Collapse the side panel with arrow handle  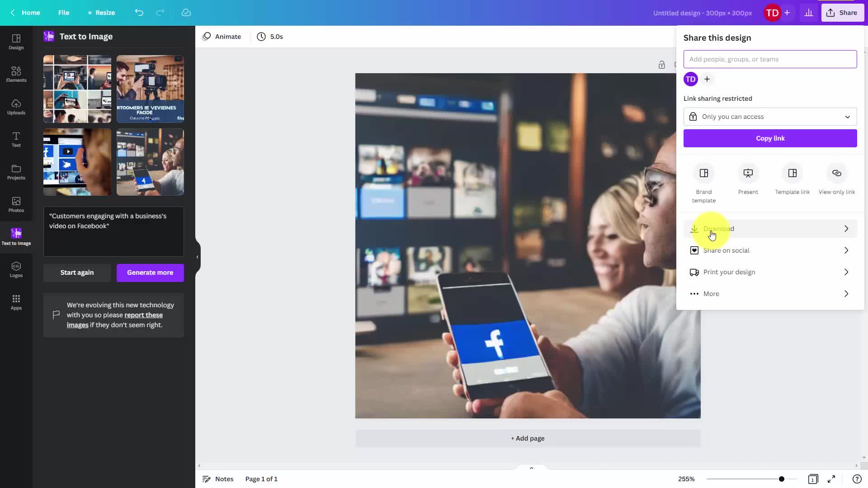[197, 257]
